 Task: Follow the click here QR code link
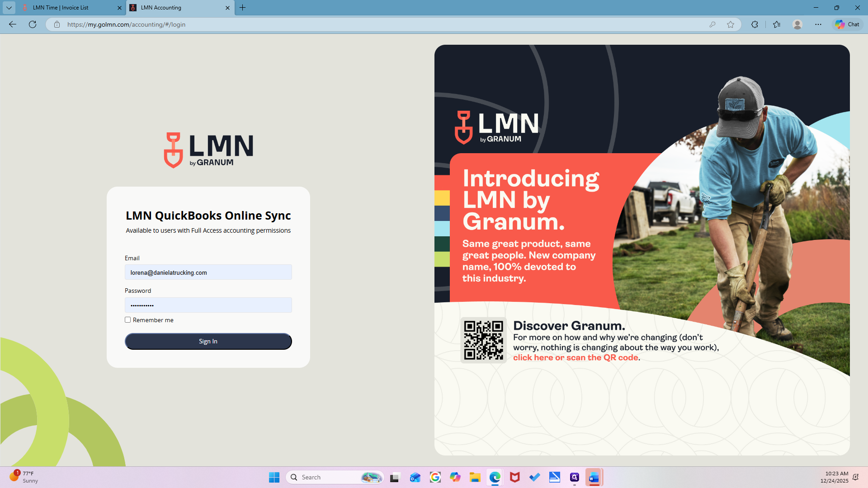[x=576, y=357]
